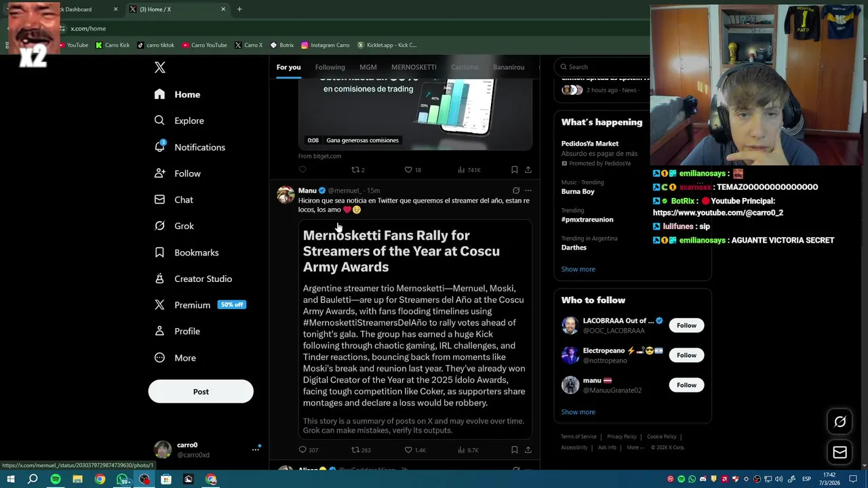Viewport: 868px width, 488px height.
Task: Open the Mernosketti Fans Rally story headline
Action: (x=401, y=251)
